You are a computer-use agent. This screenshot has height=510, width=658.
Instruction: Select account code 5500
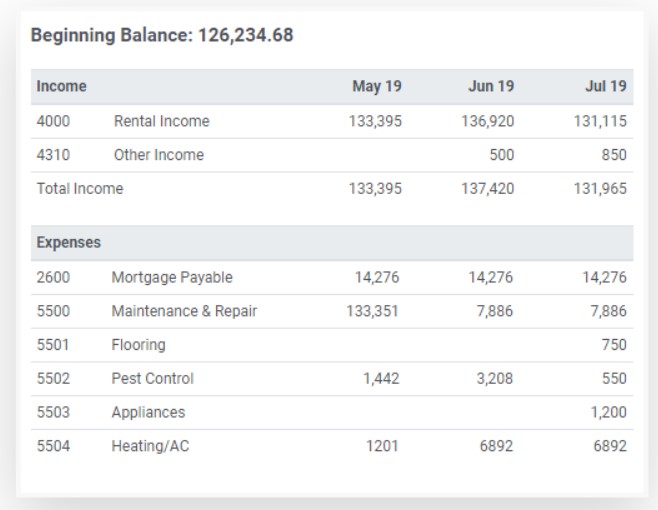tap(53, 311)
